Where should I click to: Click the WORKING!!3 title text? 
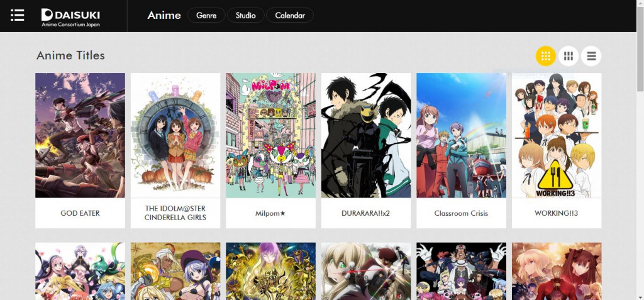click(557, 213)
